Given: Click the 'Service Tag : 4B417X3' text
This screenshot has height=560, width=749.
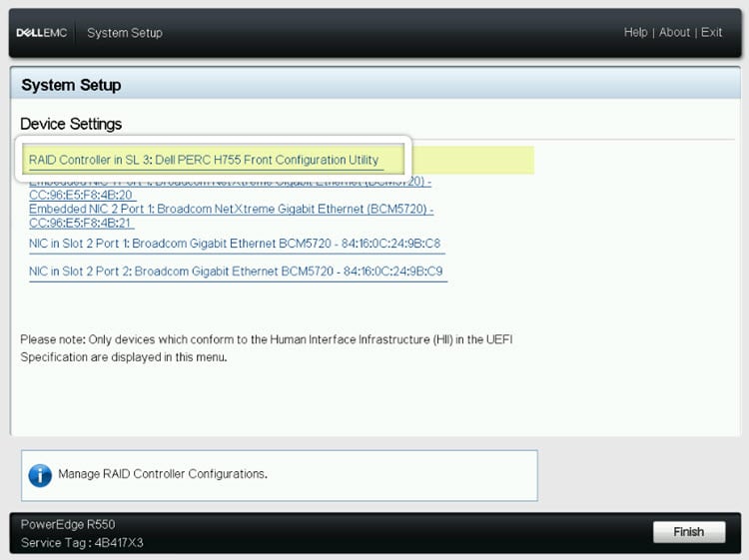Looking at the screenshot, I should (x=82, y=542).
